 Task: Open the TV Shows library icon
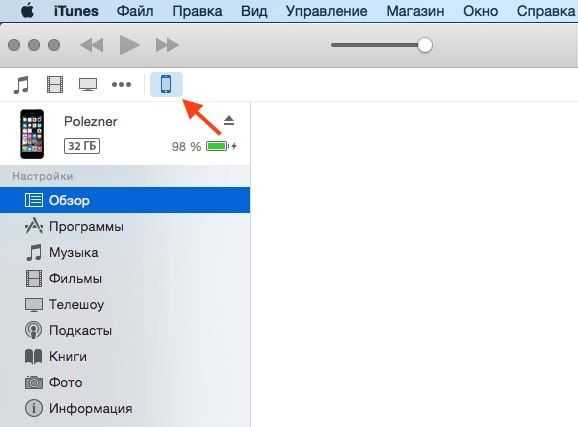[x=88, y=84]
